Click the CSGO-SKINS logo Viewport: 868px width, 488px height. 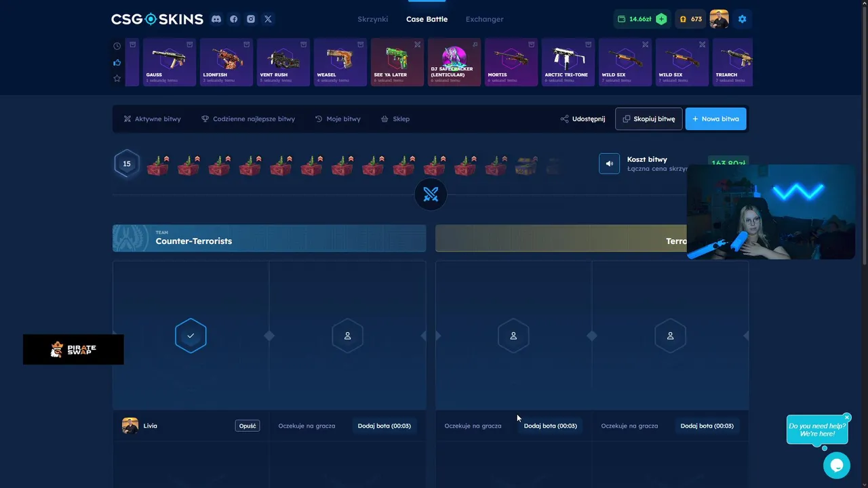pos(157,19)
